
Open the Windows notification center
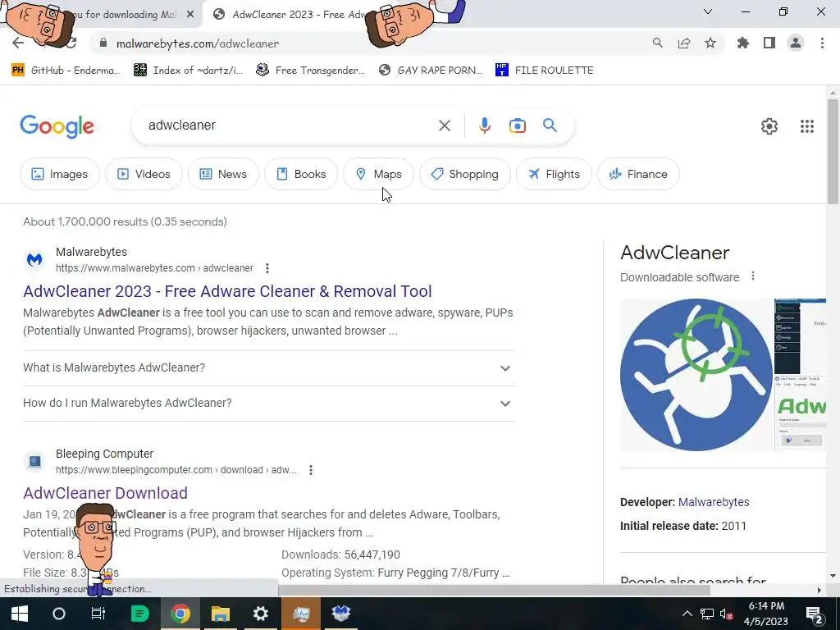pos(814,614)
